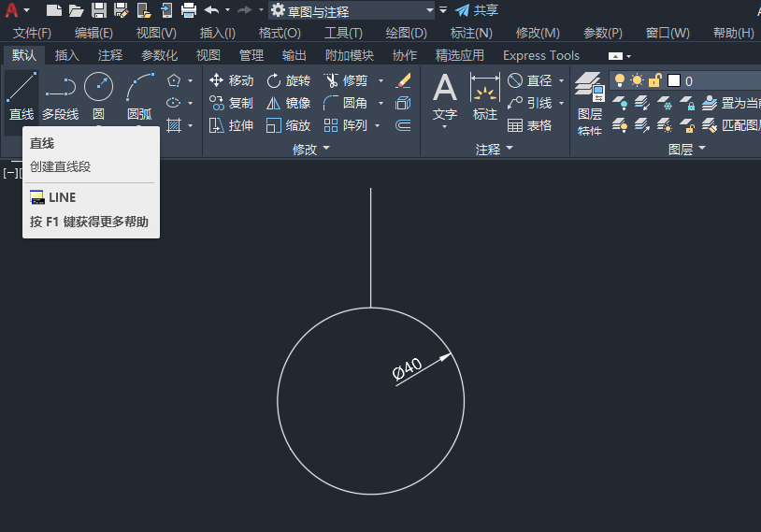
Task: Select the Line (直线) tool
Action: [x=22, y=96]
